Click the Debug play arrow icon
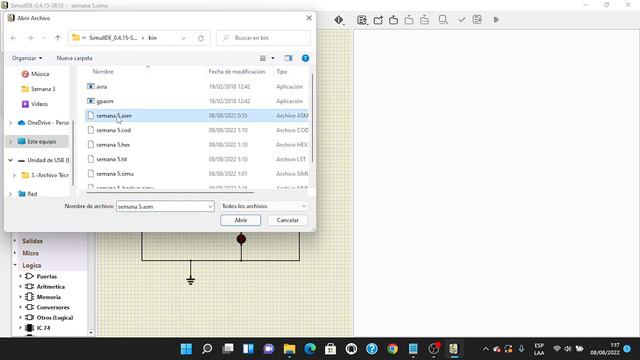This screenshot has width=640, height=360. [496, 20]
